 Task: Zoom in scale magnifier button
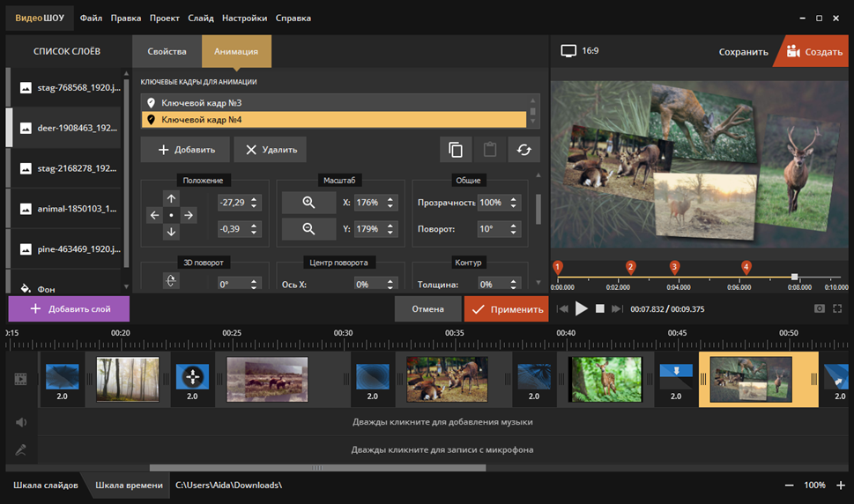[308, 203]
